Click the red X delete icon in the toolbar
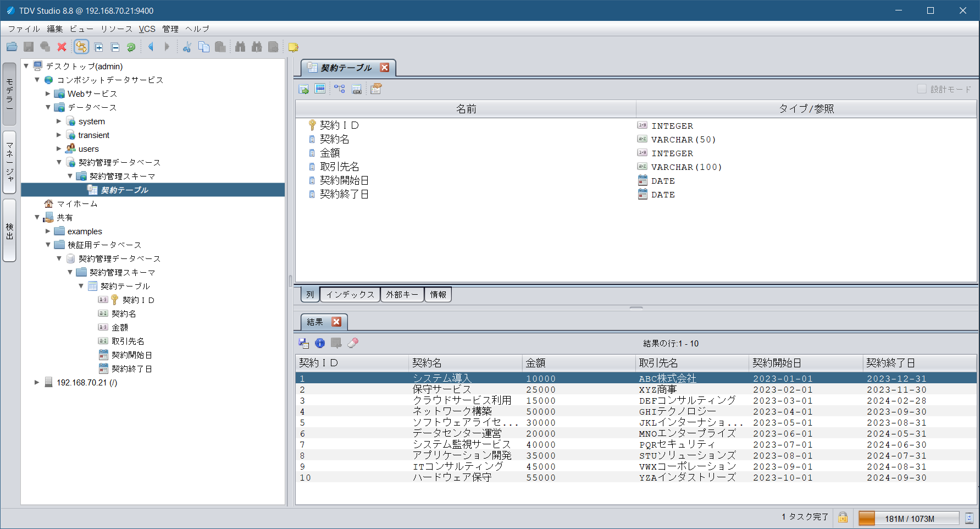The height and width of the screenshot is (529, 980). tap(62, 47)
